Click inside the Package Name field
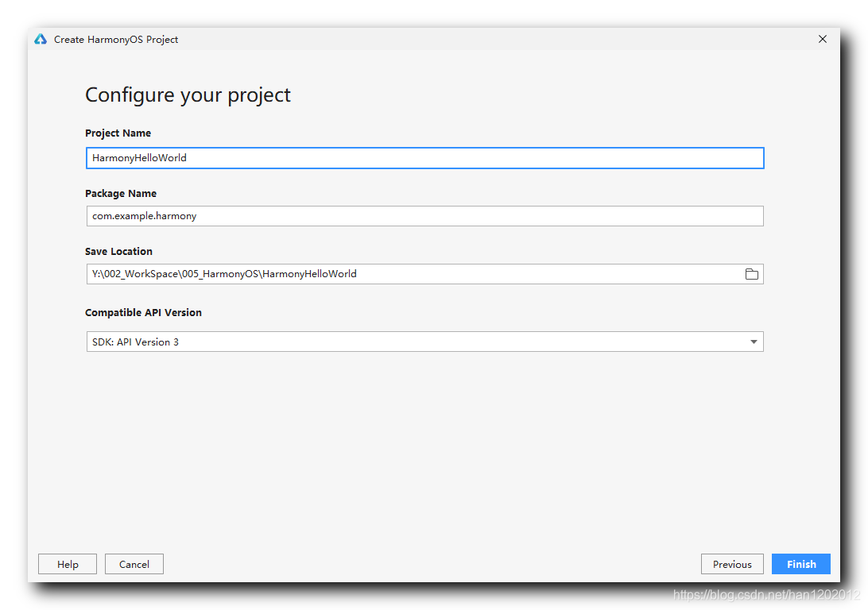 tap(424, 216)
